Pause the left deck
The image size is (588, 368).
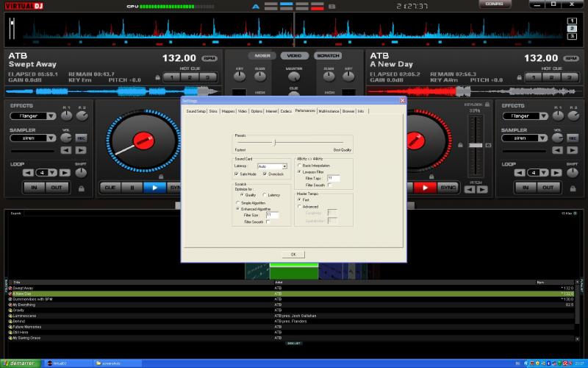132,188
